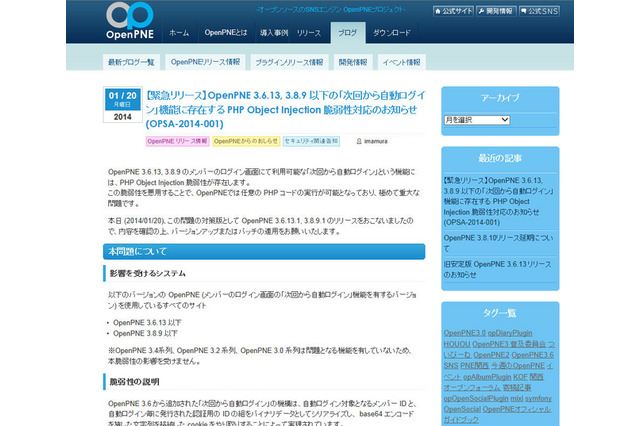Viewport: 640px width, 426px height.
Task: Click the OpenPNE2 tag
Action: pos(491,355)
